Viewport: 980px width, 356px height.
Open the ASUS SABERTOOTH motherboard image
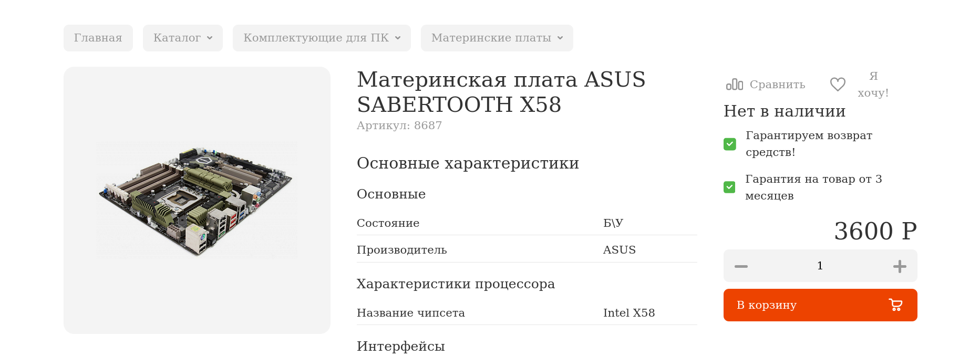[x=197, y=200]
